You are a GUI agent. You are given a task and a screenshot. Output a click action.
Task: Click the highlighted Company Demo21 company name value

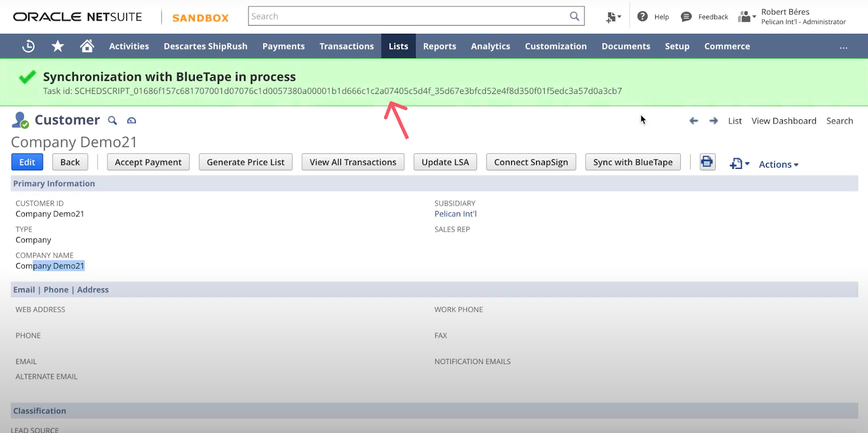(x=50, y=266)
